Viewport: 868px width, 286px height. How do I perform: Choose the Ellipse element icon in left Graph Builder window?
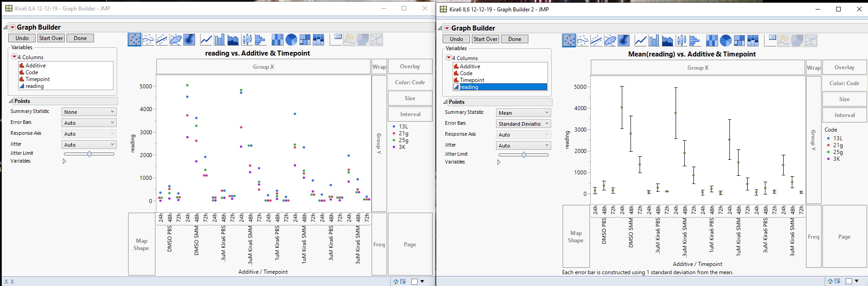click(x=176, y=40)
